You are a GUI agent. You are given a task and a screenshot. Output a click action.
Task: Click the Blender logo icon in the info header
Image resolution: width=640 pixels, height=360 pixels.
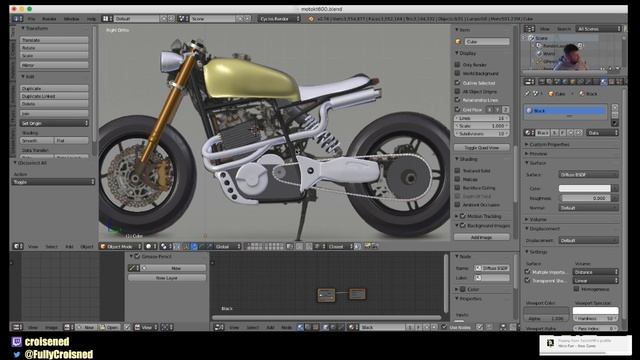tap(311, 19)
